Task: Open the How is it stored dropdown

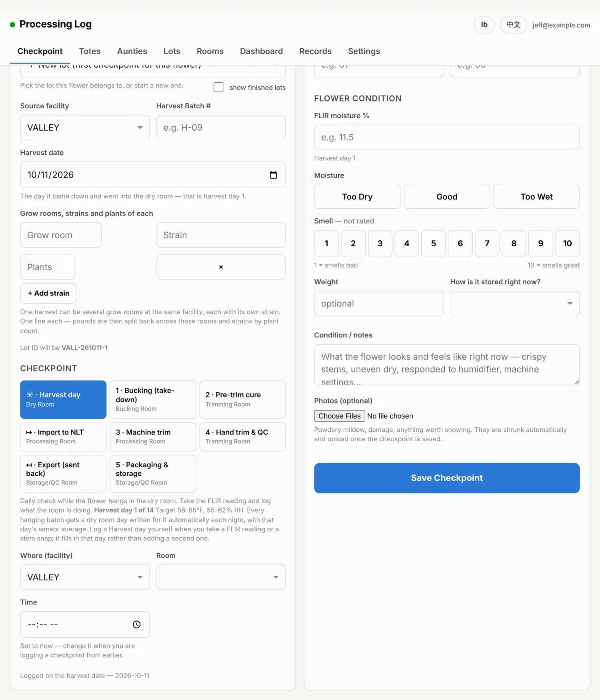Action: [515, 303]
